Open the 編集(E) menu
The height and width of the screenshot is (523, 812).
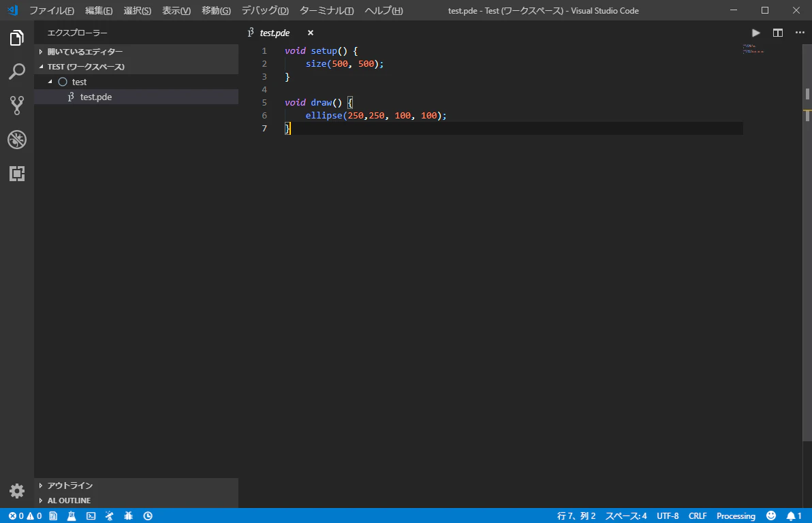tap(99, 10)
